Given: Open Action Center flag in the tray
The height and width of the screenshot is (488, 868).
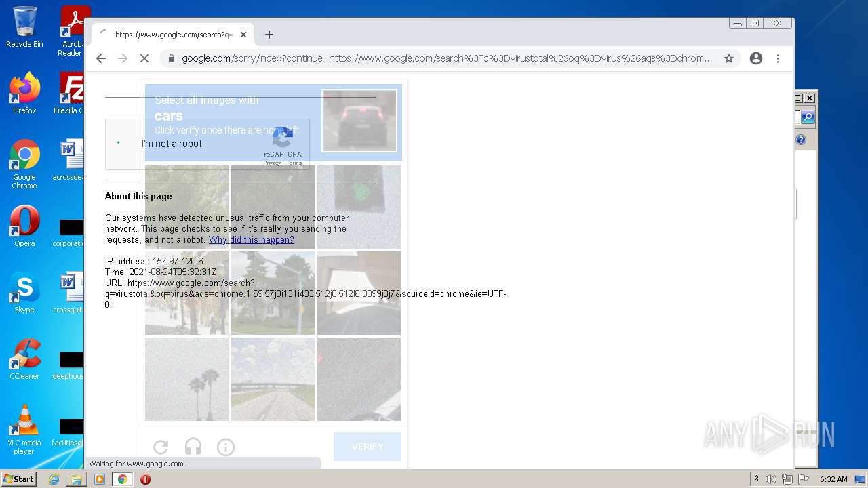Looking at the screenshot, I should tap(804, 479).
